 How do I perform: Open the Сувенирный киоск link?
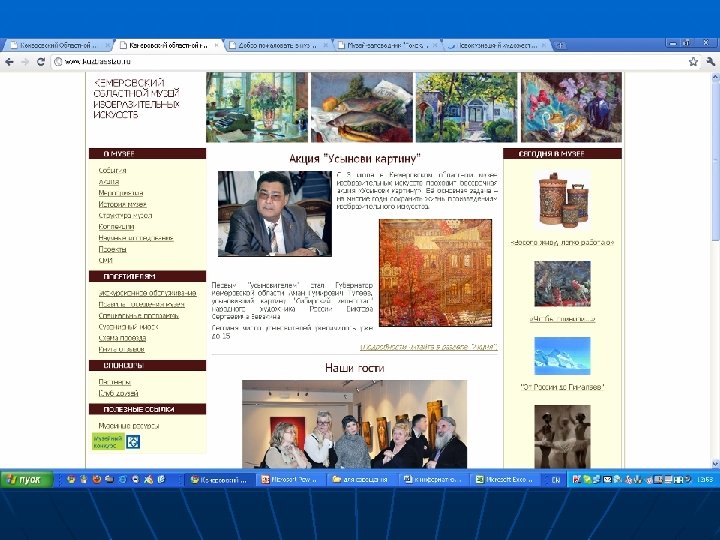(128, 327)
